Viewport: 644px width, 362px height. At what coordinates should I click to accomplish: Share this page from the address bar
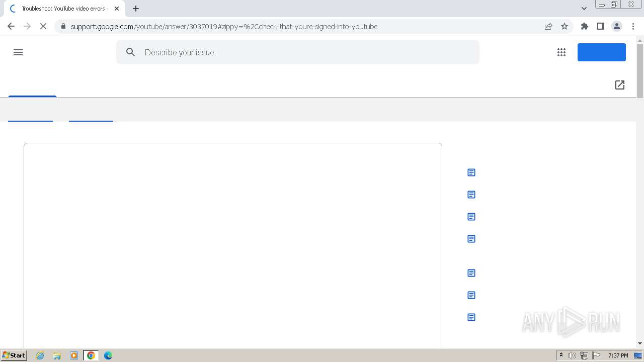click(x=548, y=26)
